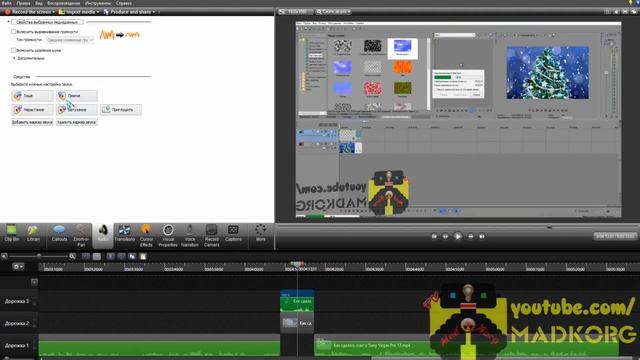Screen dimensions: 640x360
Task: Open the Файл menu
Action: [x=6, y=3]
